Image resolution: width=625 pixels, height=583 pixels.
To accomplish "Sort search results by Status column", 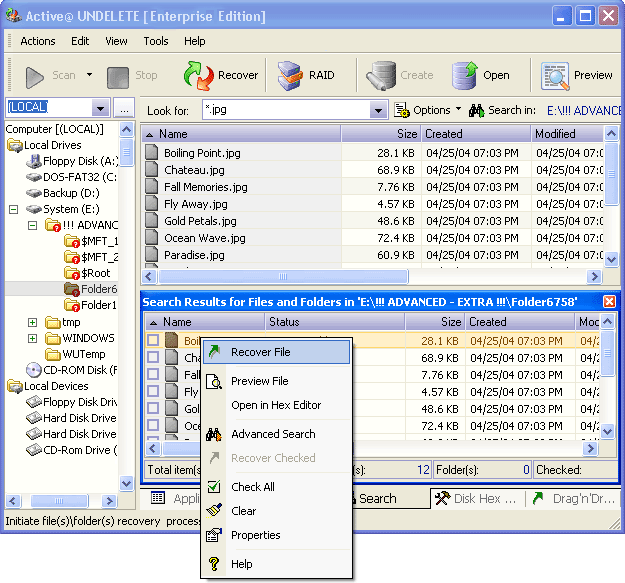I will 335,322.
